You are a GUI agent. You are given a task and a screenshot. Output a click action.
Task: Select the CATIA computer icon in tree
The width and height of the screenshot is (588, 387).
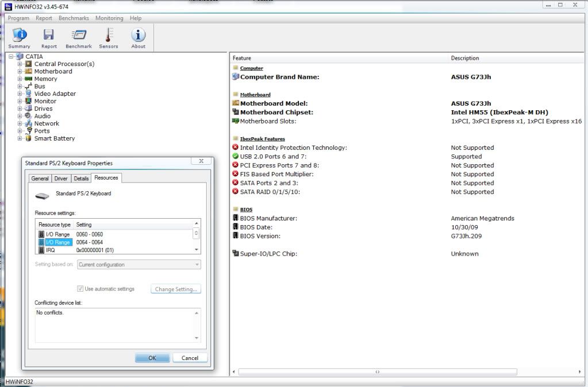pyautogui.click(x=20, y=57)
